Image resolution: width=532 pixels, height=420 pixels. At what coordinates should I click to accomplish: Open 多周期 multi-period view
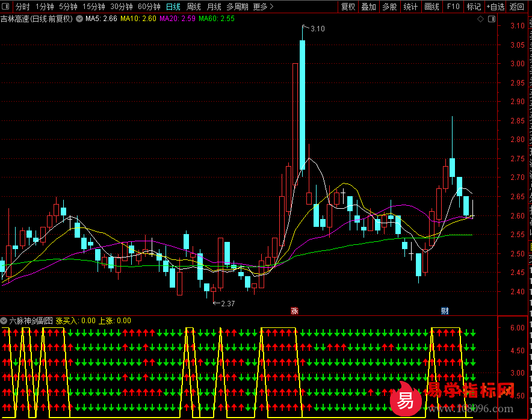coord(238,7)
